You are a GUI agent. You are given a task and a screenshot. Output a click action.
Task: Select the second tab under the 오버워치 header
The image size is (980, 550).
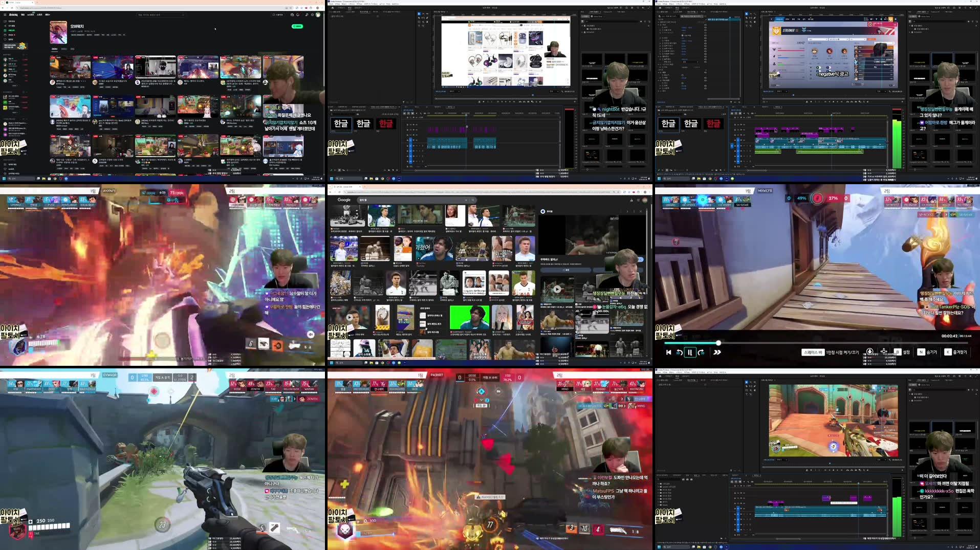[x=64, y=49]
